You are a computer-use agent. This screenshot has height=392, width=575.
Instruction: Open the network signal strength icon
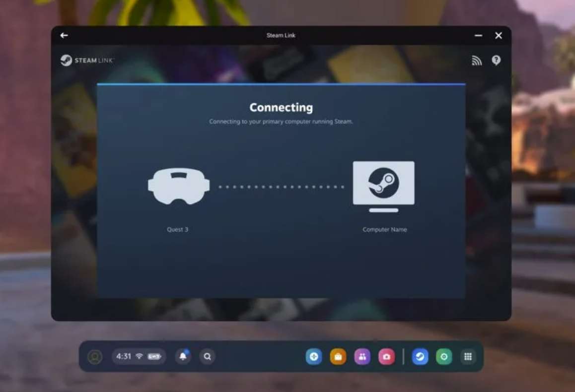coord(477,60)
